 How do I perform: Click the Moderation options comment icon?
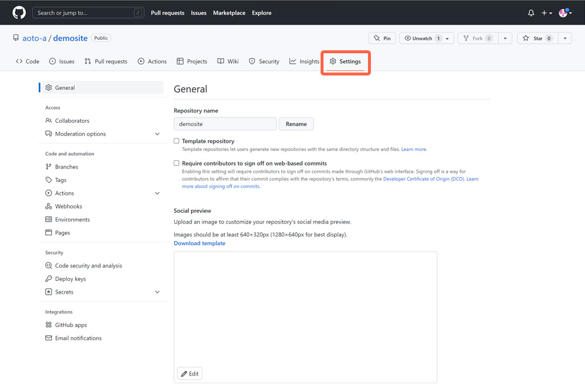49,133
